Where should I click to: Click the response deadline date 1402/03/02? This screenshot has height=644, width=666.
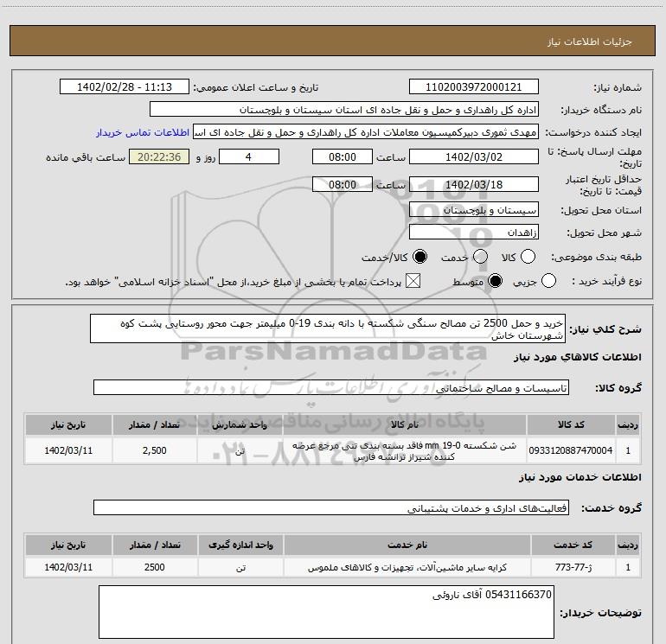click(474, 156)
